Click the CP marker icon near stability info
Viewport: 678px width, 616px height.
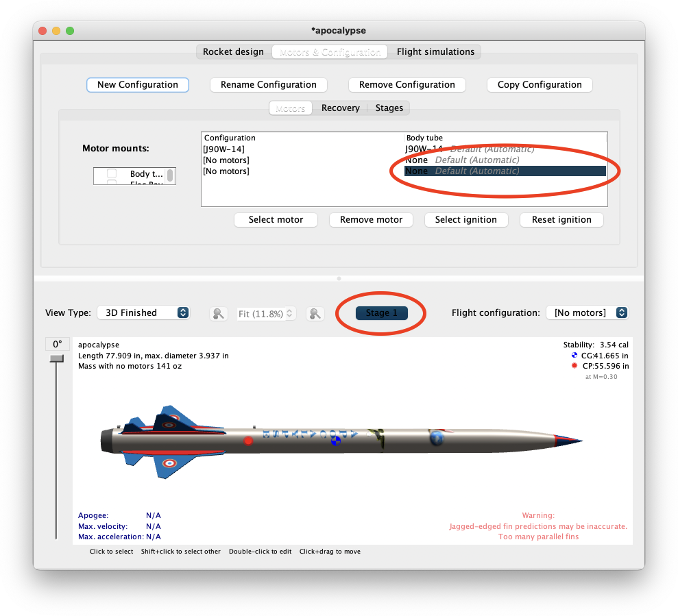[574, 365]
